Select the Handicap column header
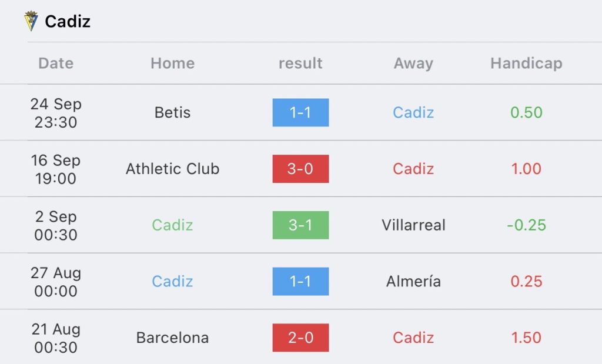602x364 pixels. coord(526,64)
